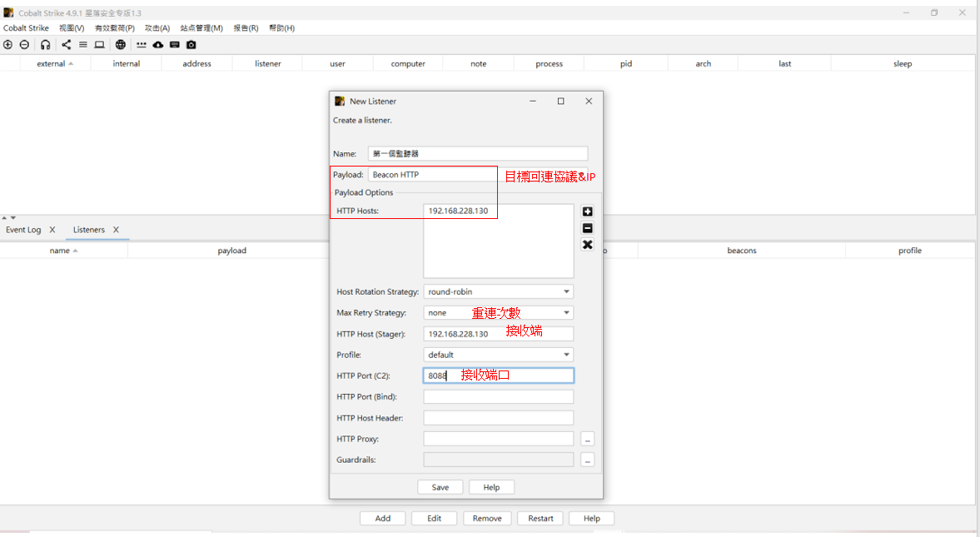The height and width of the screenshot is (537, 980).
Task: Sort sessions by process column
Action: click(x=550, y=64)
